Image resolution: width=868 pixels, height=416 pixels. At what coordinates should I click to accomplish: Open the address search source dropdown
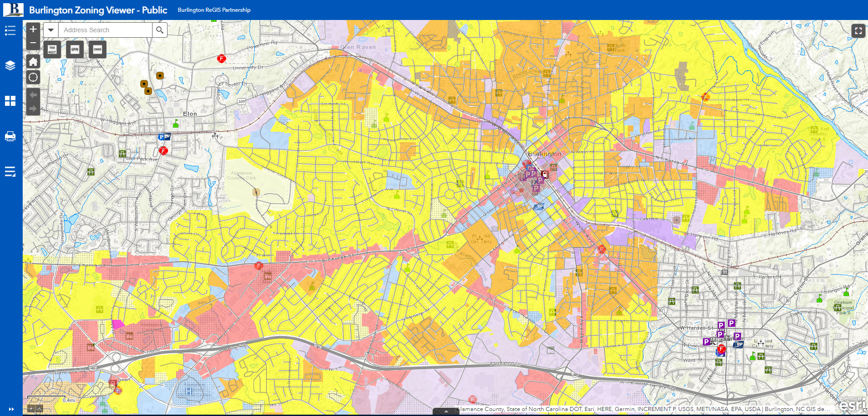50,30
